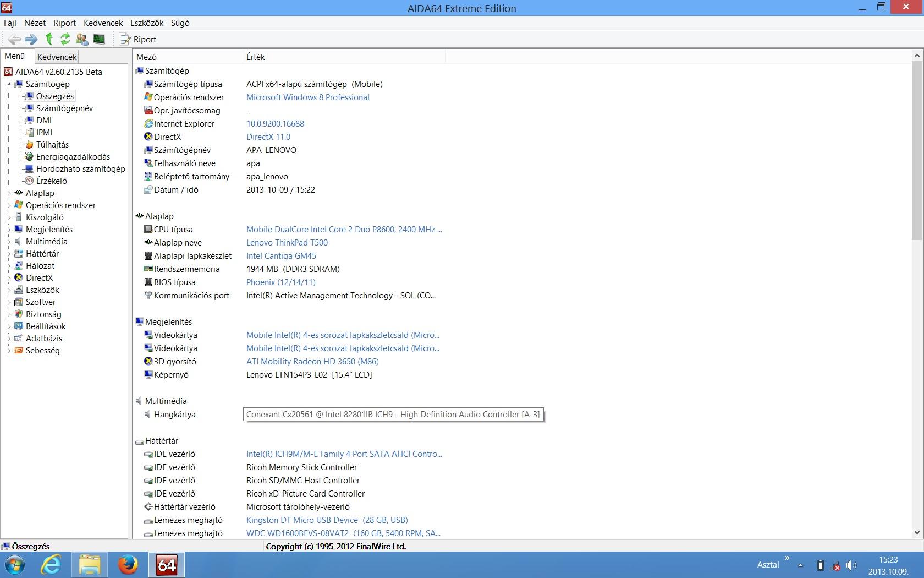Screen dimensions: 924x578
Task: Click the Érték column header
Action: click(x=344, y=57)
